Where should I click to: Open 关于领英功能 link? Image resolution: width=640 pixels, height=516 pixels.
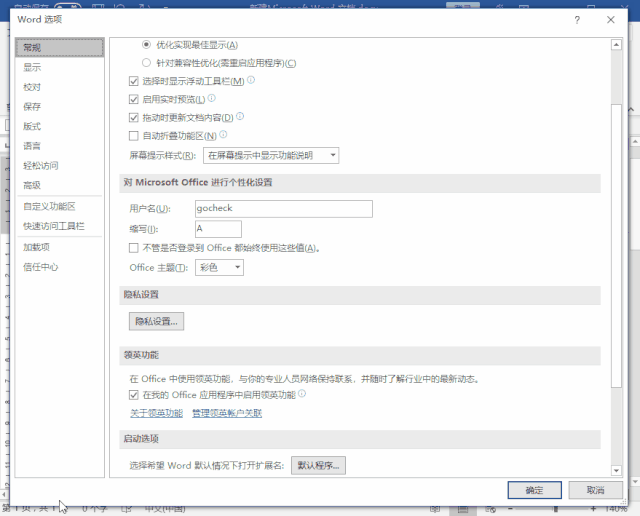156,413
